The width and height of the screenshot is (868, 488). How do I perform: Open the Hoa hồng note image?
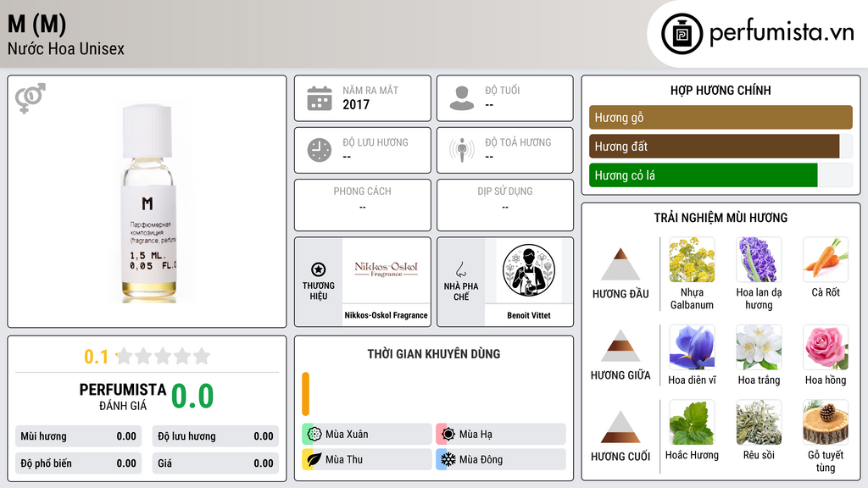coord(826,347)
